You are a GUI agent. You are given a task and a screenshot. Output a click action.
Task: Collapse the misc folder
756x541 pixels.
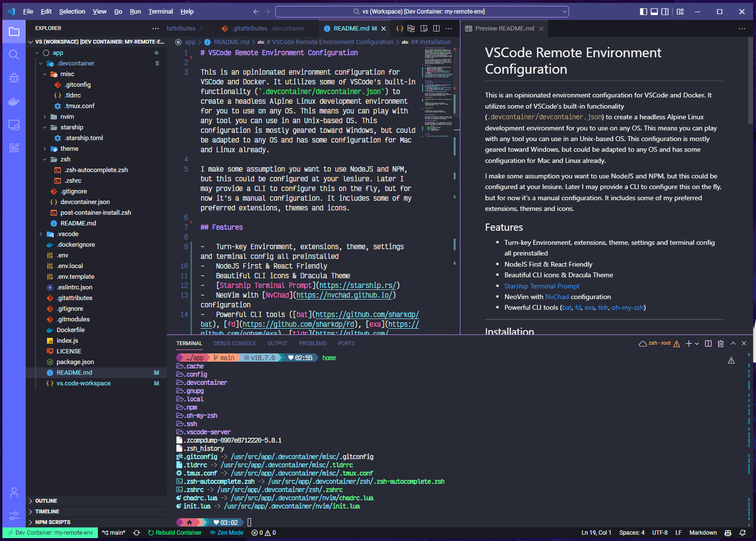(x=45, y=74)
